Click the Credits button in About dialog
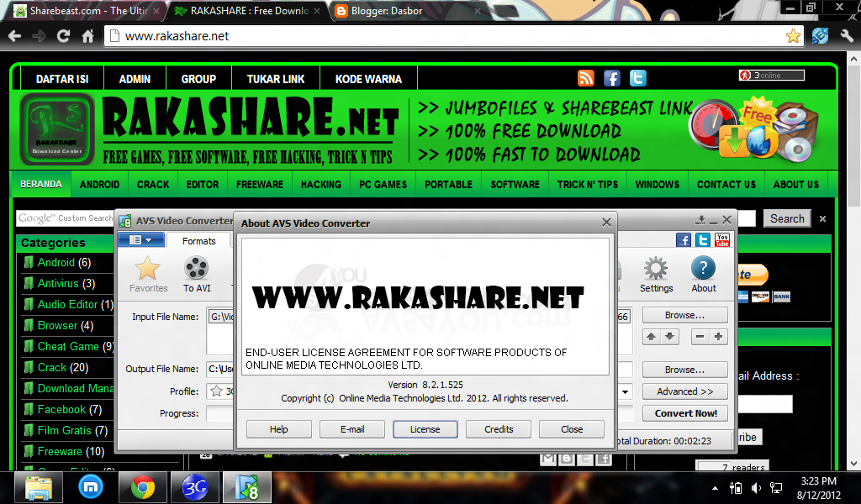861x504 pixels. [x=499, y=429]
